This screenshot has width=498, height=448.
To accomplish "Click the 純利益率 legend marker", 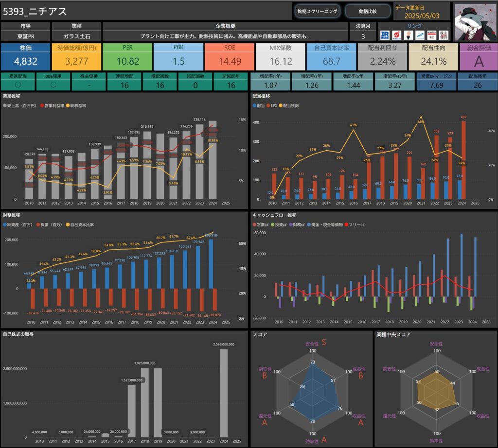I will (x=68, y=105).
